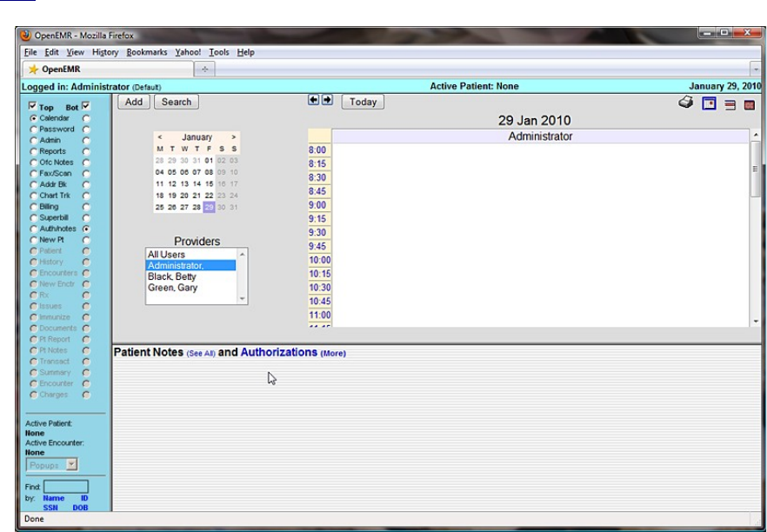Select Chart Trk top frame radio

click(x=33, y=196)
